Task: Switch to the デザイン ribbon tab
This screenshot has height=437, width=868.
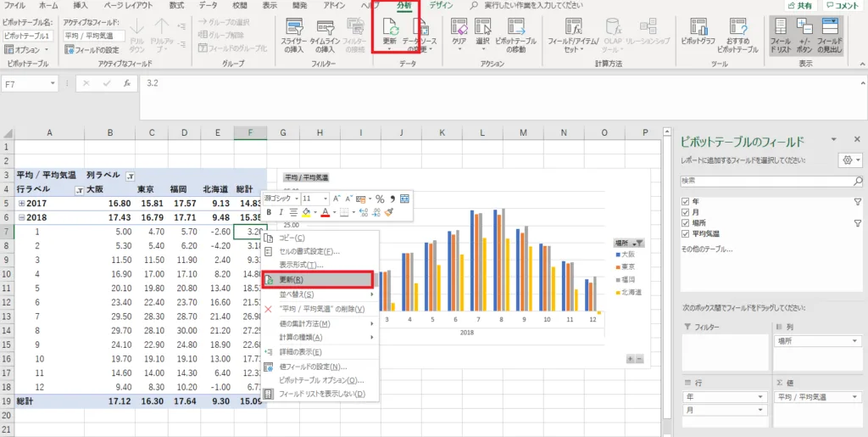Action: pos(441,5)
